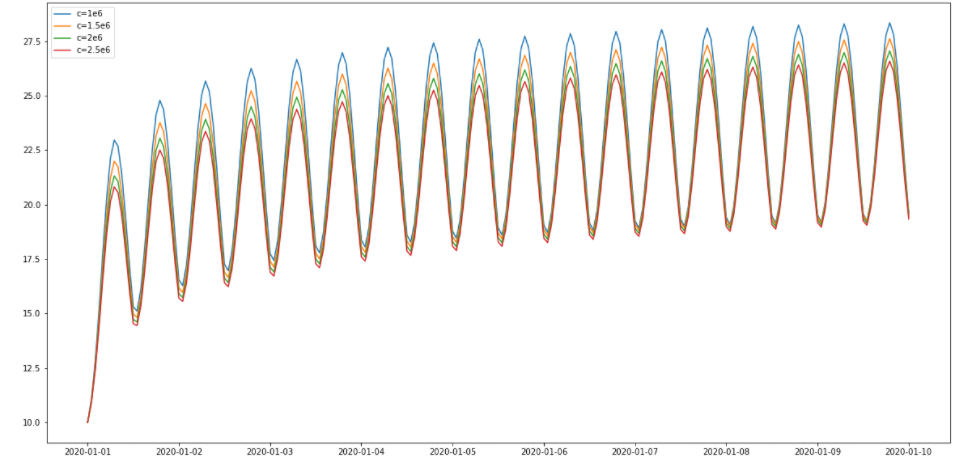Click the 2020-01-06 x-axis label
The image size is (964, 469).
pyautogui.click(x=544, y=452)
